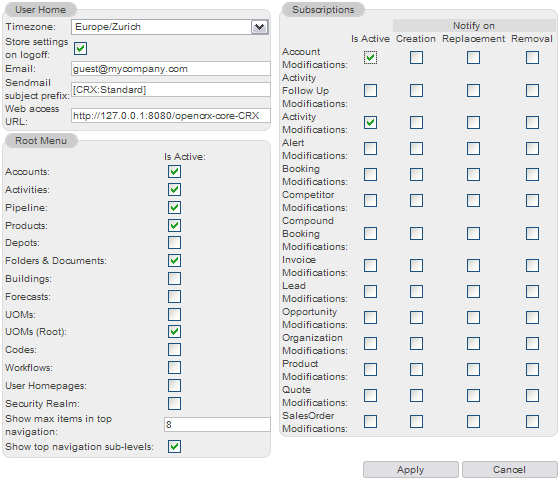Enable the Security Realm checkbox
The image size is (560, 479).
pyautogui.click(x=174, y=403)
